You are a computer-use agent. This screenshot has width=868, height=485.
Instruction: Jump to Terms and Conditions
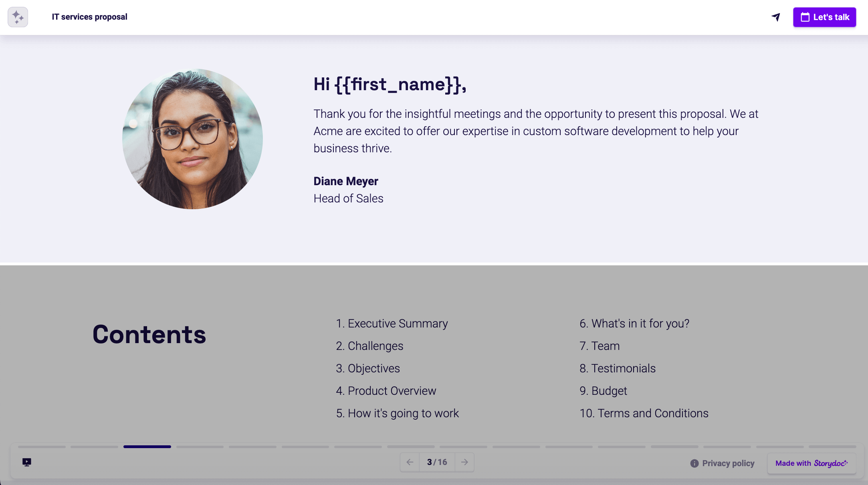tap(644, 413)
